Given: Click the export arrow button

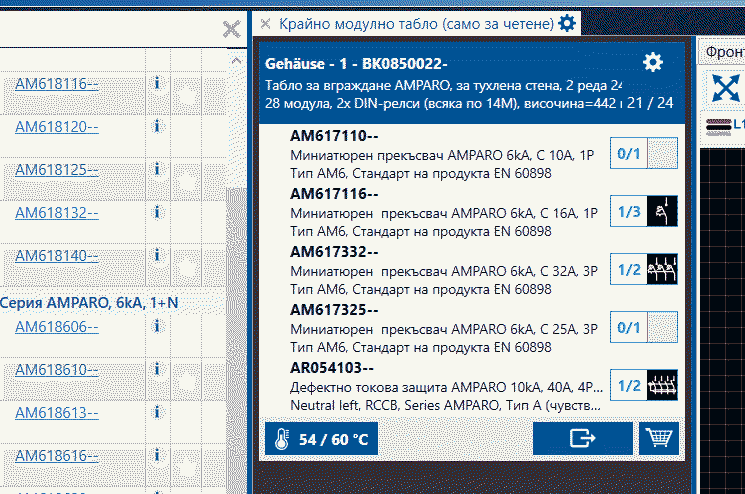Looking at the screenshot, I should 583,438.
